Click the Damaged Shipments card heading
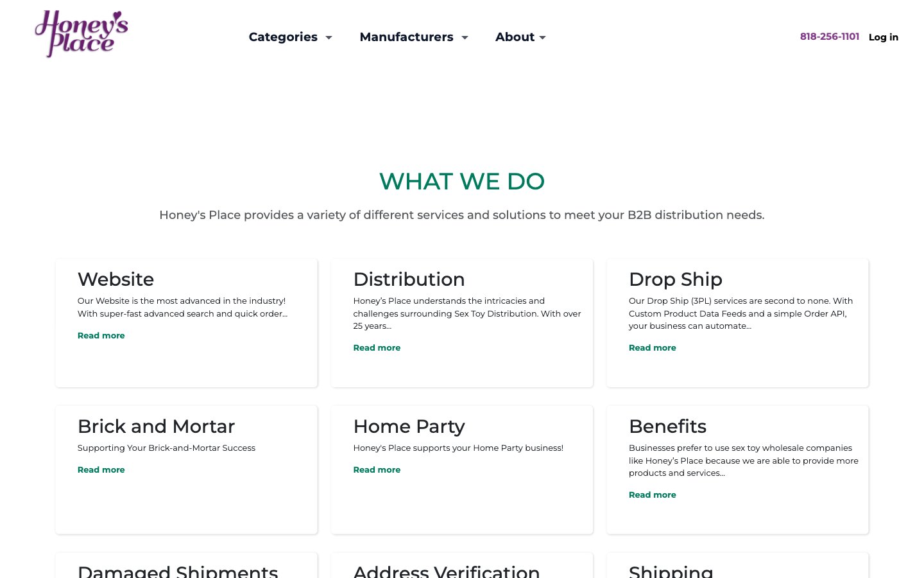The height and width of the screenshot is (578, 924). [x=178, y=571]
